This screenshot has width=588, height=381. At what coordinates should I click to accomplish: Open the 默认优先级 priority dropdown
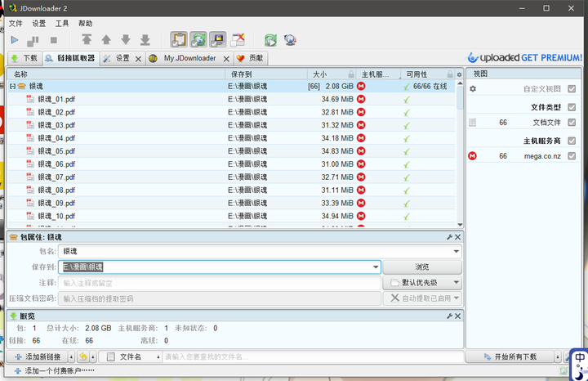[x=456, y=283]
